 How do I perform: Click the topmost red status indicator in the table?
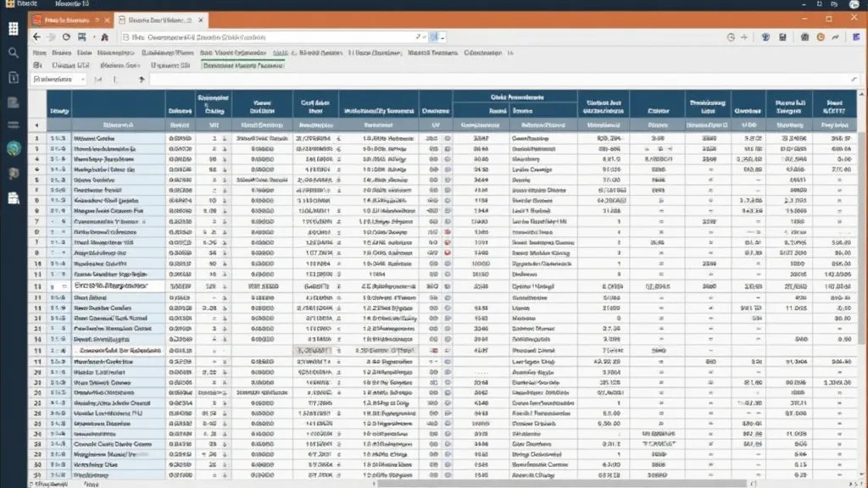click(448, 232)
